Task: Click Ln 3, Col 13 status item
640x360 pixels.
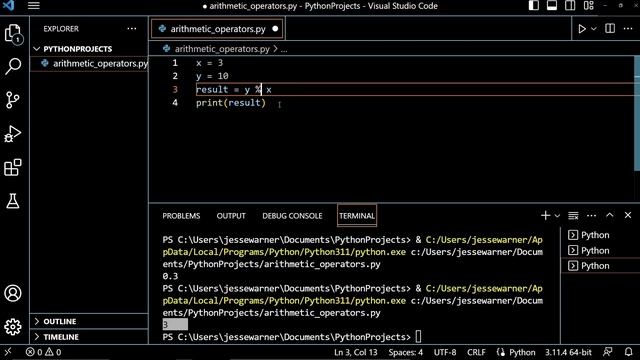Action: (356, 352)
